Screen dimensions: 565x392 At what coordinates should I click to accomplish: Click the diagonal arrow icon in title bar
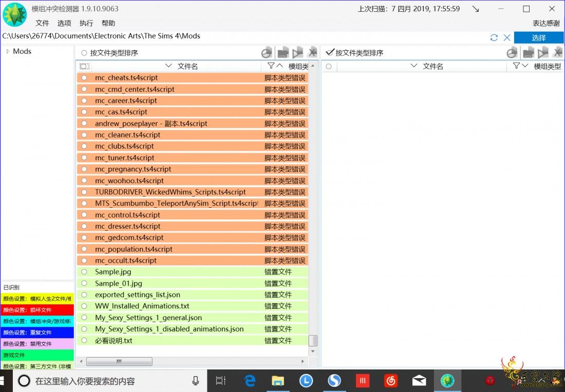(x=476, y=9)
